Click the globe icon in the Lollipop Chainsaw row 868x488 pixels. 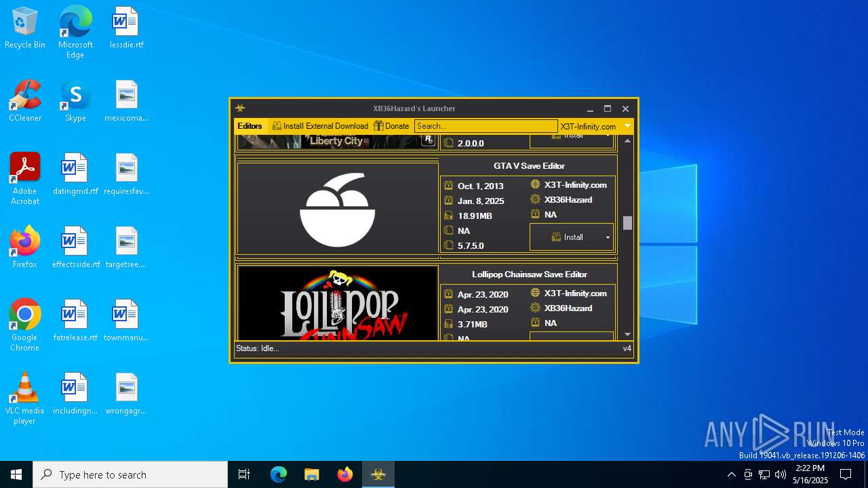tap(535, 293)
